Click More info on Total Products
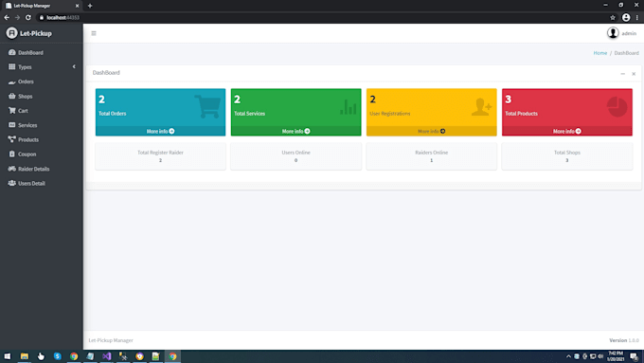 point(566,131)
